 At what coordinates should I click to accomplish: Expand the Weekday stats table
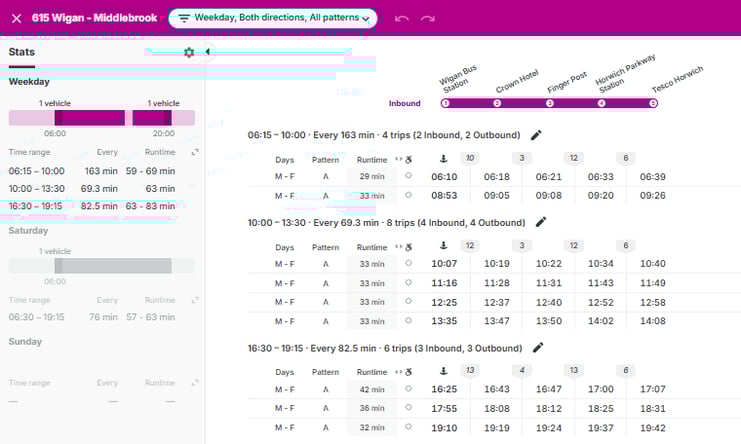coord(195,152)
